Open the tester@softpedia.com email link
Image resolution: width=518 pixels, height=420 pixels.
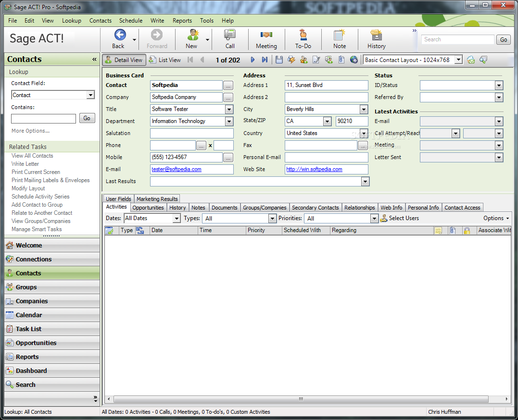click(x=177, y=169)
